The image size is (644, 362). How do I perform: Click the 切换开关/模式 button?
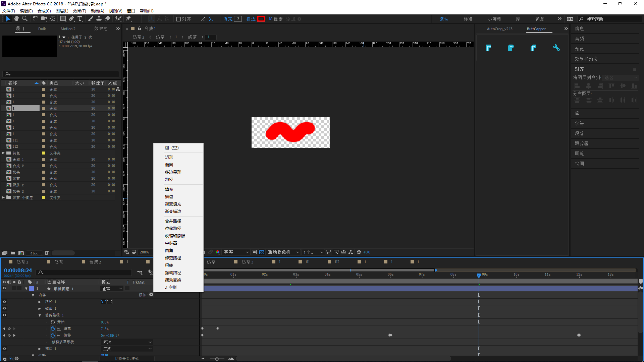pyautogui.click(x=127, y=358)
